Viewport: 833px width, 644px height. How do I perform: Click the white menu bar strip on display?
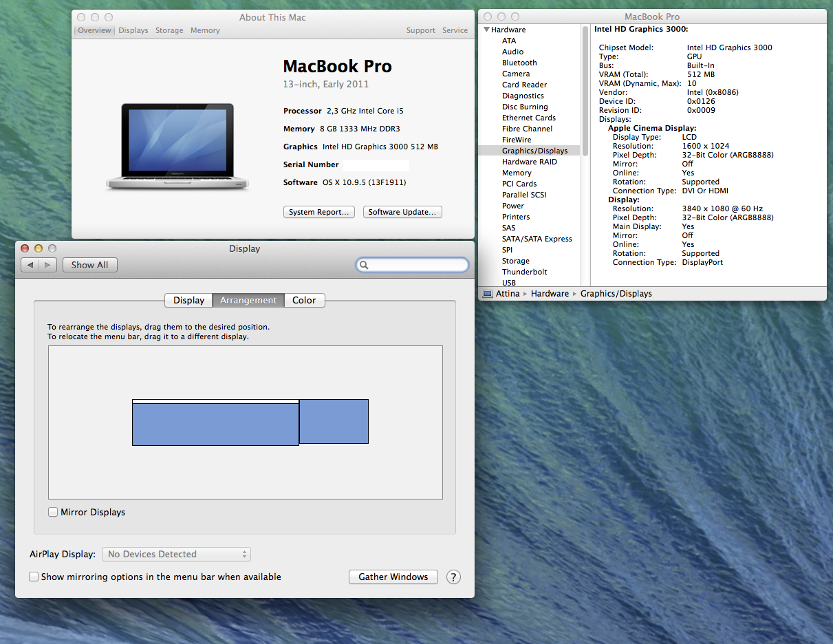[x=215, y=401]
